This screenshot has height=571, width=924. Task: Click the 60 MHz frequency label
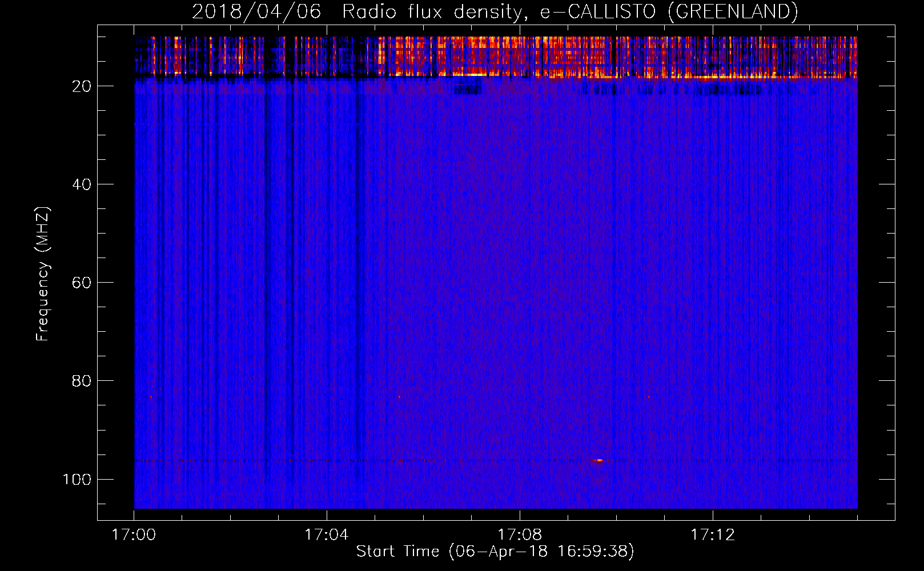click(82, 283)
